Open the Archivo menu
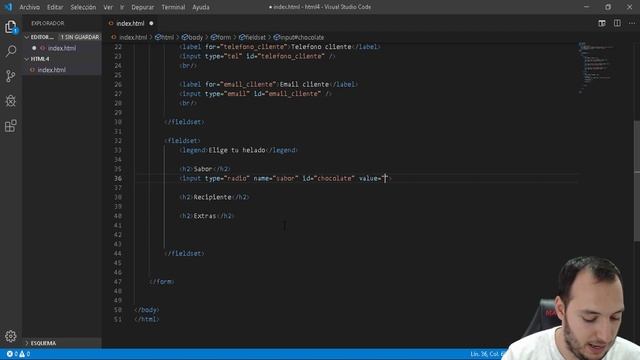 [30, 7]
